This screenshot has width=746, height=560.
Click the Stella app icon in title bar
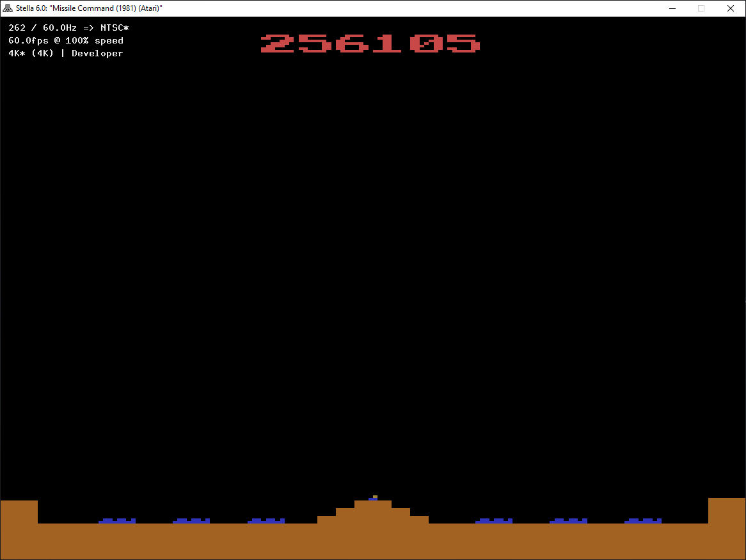pos(8,8)
